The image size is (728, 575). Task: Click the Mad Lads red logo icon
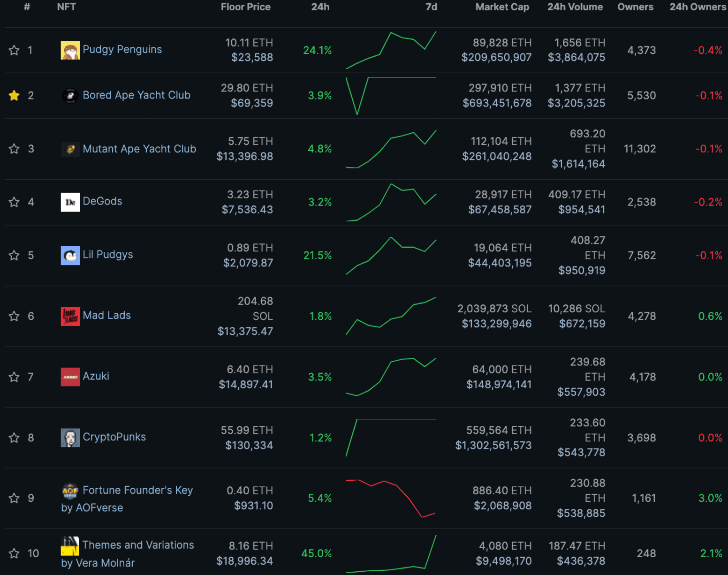pos(70,316)
